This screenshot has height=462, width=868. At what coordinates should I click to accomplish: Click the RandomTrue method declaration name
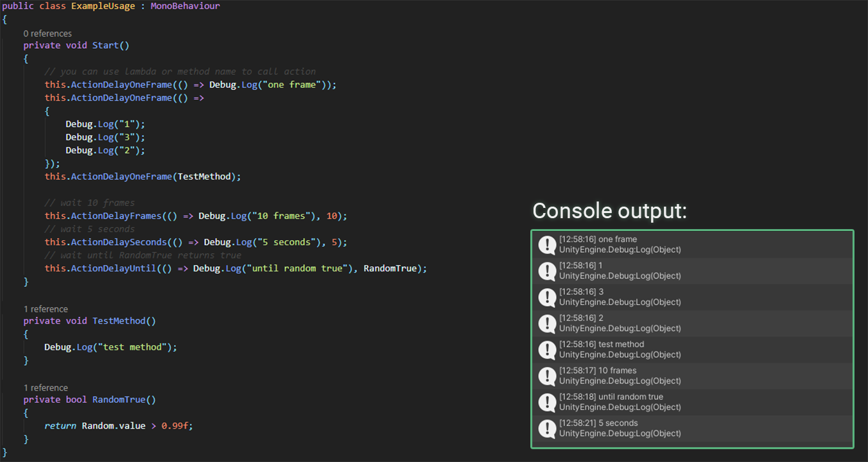(x=119, y=400)
